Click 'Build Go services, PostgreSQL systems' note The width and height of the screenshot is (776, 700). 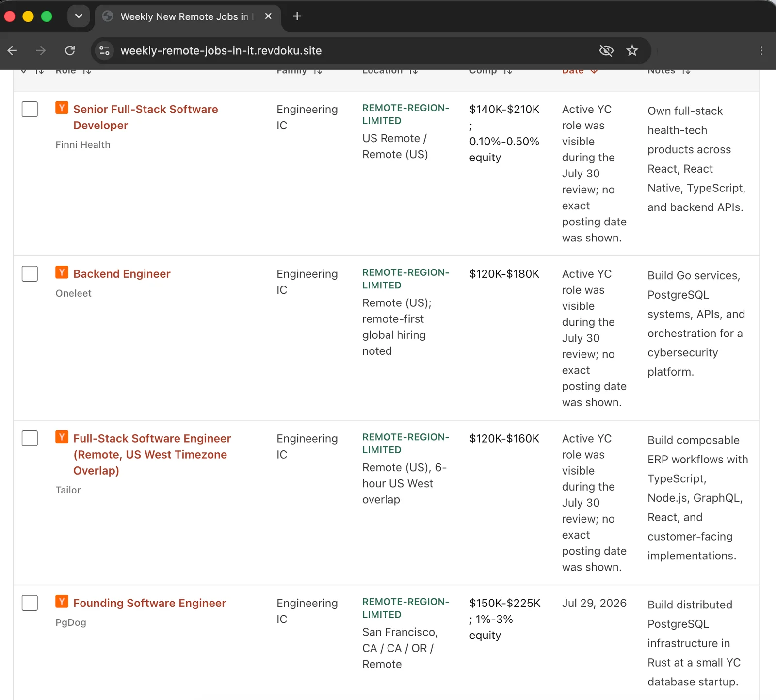click(696, 324)
